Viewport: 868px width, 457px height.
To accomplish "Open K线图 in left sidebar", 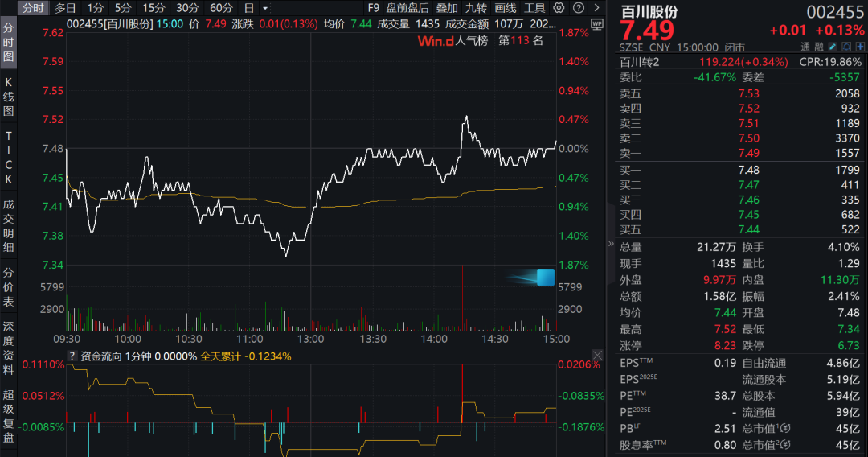I will [x=8, y=97].
